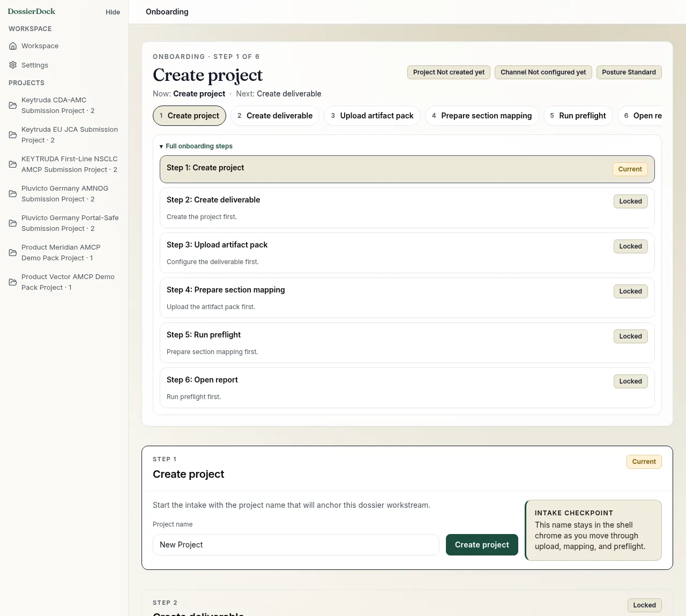Screen dimensions: 686x616
Task: Open Pluvicto Germany Portal-Safe Submission Project
Action: click(x=64, y=223)
